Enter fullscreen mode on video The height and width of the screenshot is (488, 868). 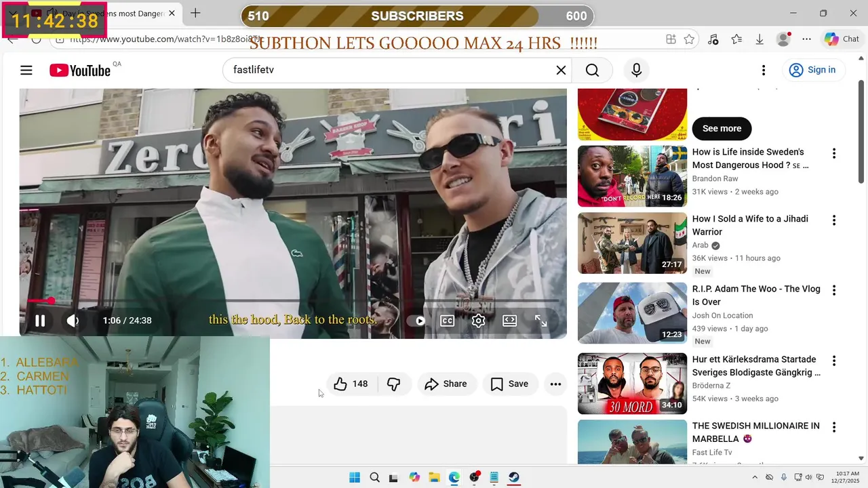click(541, 321)
